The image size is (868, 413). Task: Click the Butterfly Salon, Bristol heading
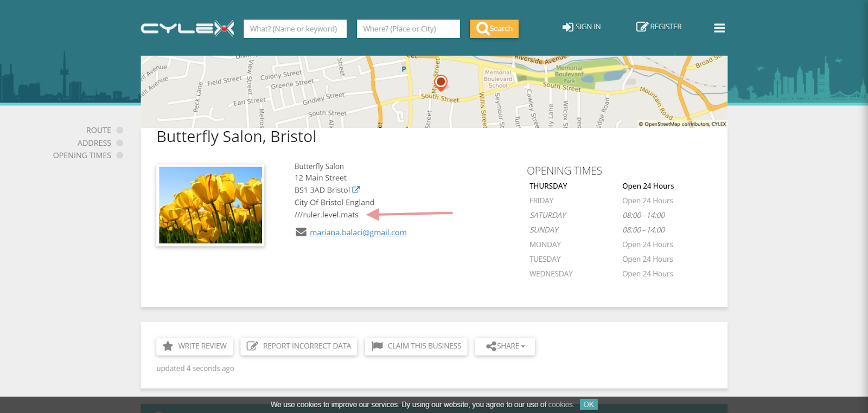pos(237,137)
